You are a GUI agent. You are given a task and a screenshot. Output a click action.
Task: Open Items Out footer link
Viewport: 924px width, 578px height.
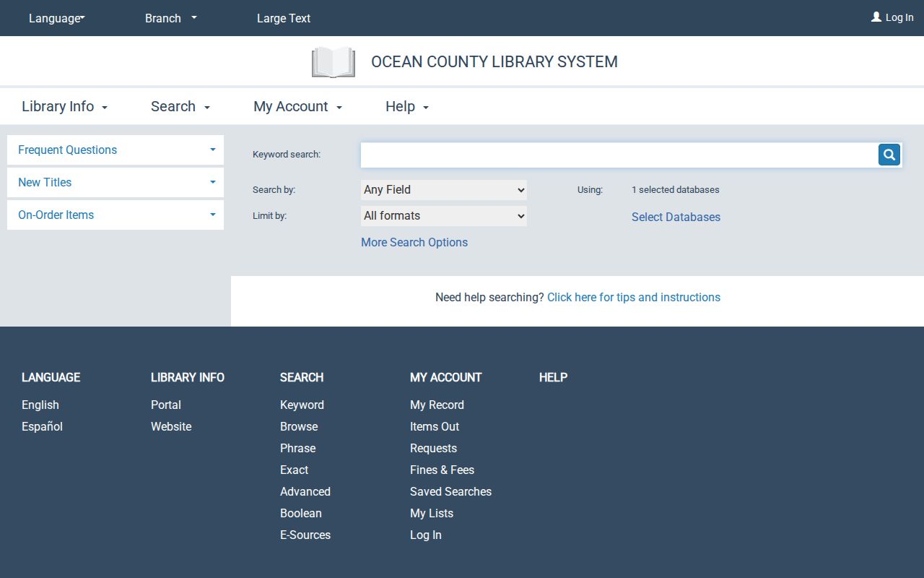(435, 426)
